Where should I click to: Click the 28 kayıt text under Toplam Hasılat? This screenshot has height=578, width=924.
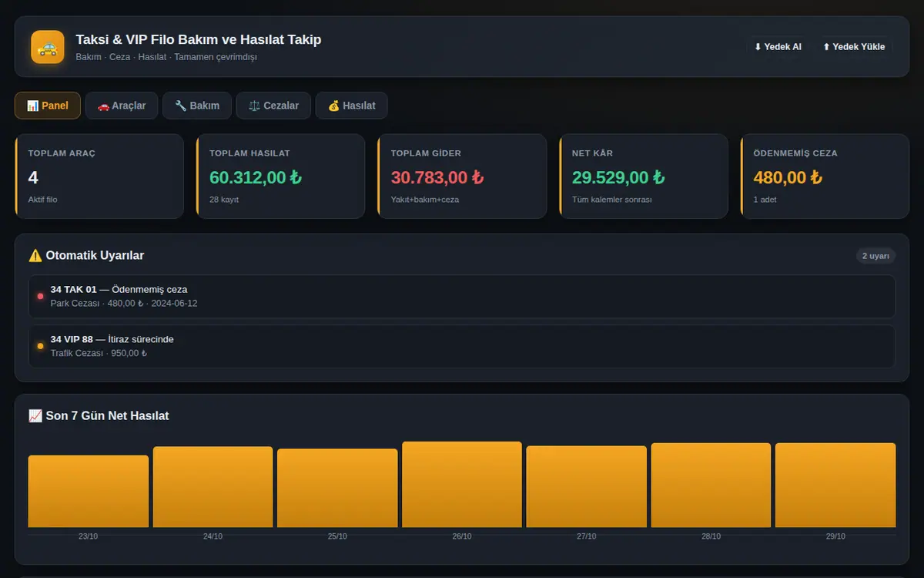coord(224,200)
